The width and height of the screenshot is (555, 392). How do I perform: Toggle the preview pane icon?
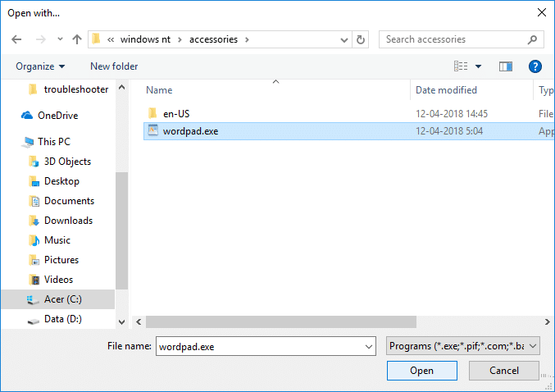pyautogui.click(x=506, y=66)
